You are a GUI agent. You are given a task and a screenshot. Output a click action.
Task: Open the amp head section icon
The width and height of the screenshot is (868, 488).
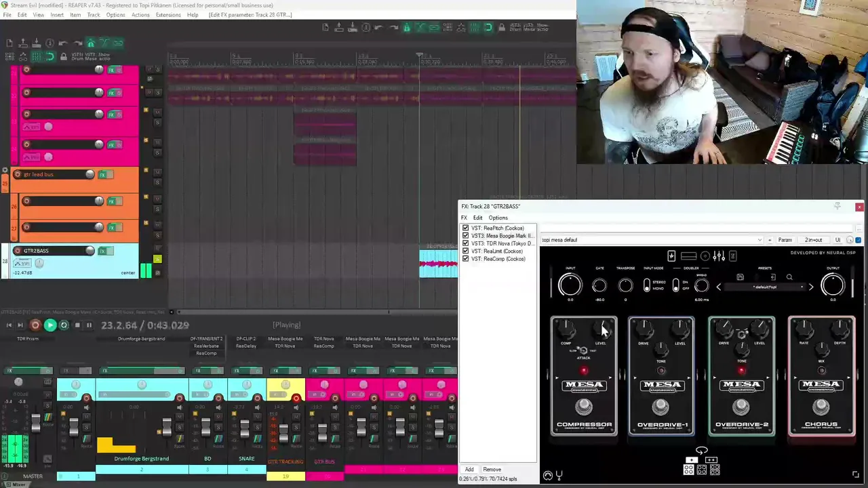click(688, 256)
